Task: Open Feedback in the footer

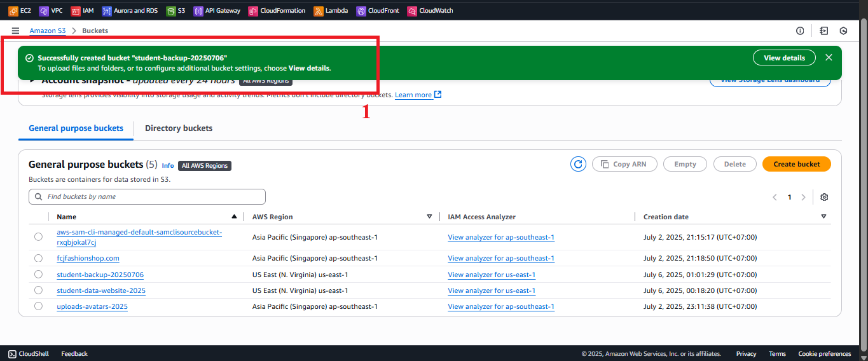Action: pos(74,353)
